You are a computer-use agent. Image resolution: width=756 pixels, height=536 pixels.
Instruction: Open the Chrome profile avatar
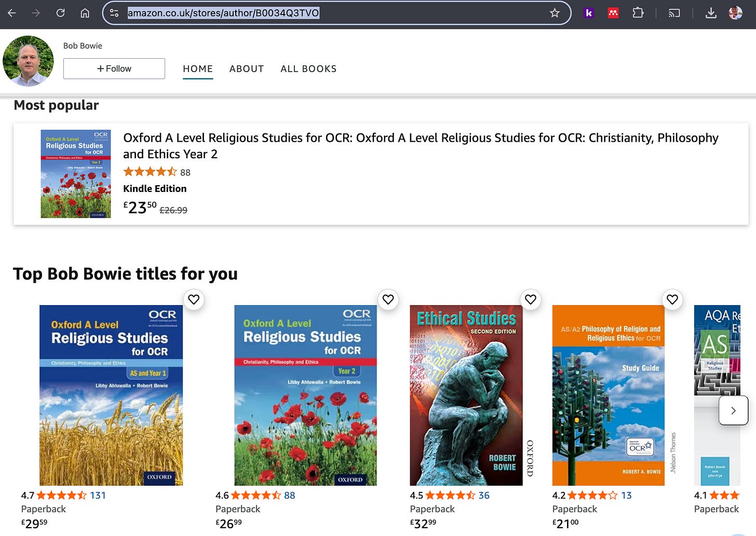click(x=735, y=13)
